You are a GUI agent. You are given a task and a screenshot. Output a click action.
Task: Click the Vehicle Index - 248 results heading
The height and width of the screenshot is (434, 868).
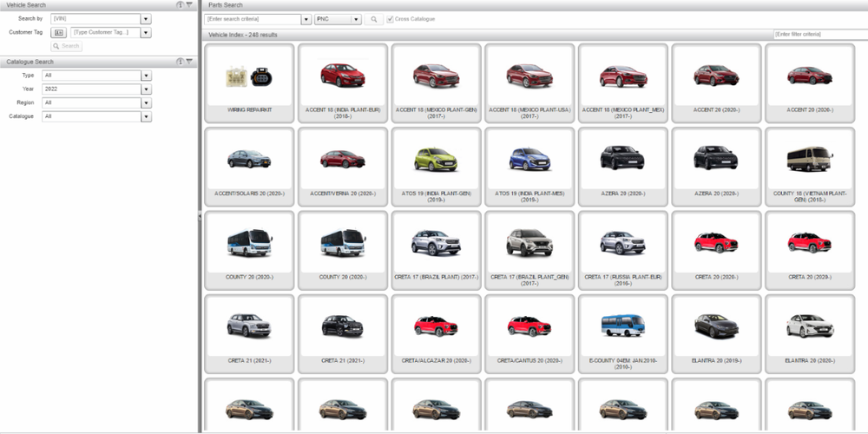click(243, 35)
